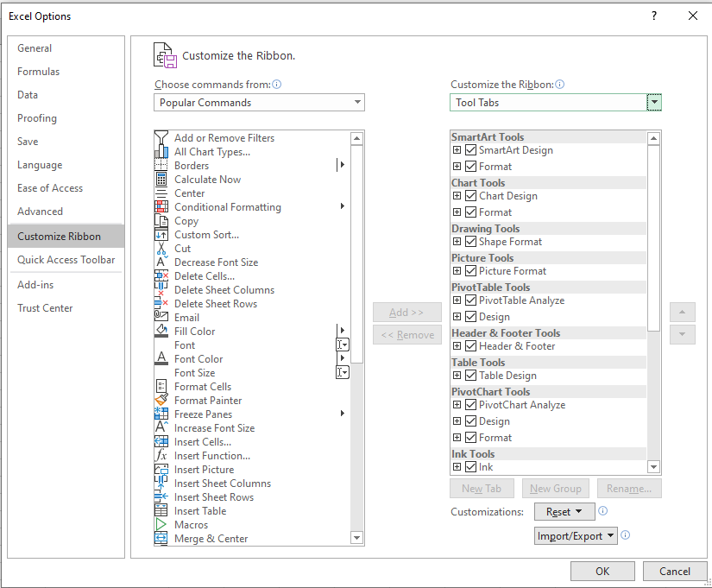Select the Fill Color command

coord(196,331)
